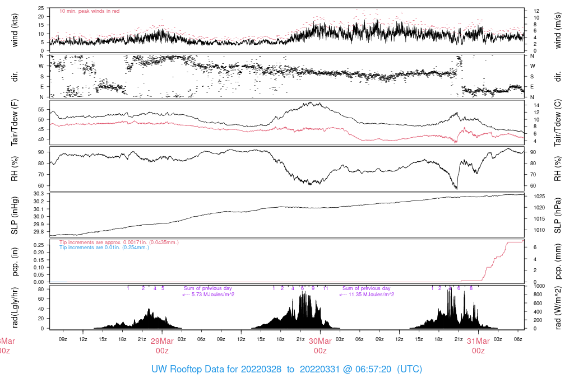Click the '1025' hPa tick on right axis
574x392 pixels.
[540, 197]
